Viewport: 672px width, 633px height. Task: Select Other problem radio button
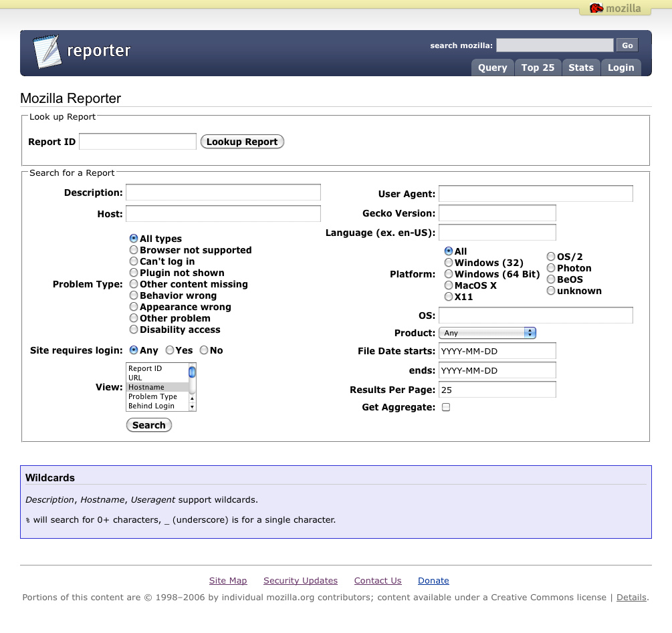(x=134, y=318)
